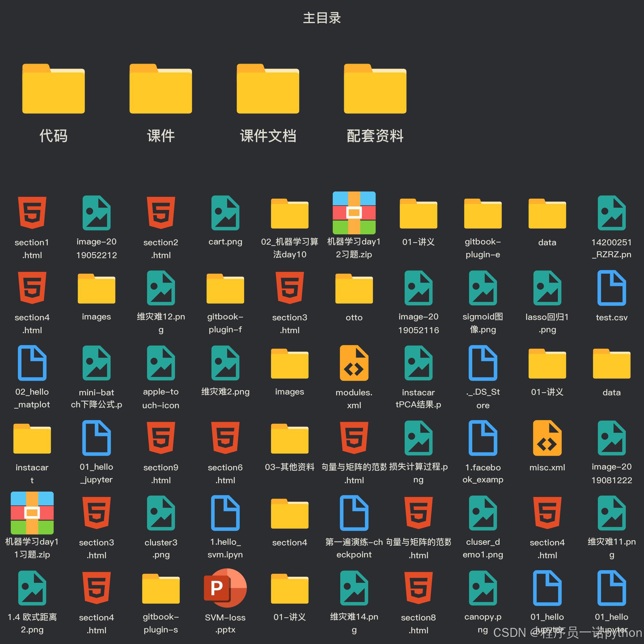Open the cart.png image file
This screenshot has width=644, height=644.
tap(225, 213)
